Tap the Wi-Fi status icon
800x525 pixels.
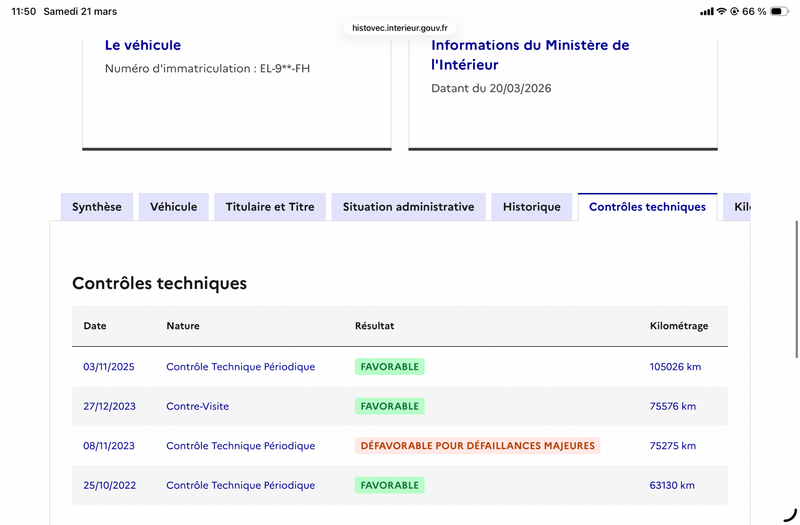[x=721, y=11]
